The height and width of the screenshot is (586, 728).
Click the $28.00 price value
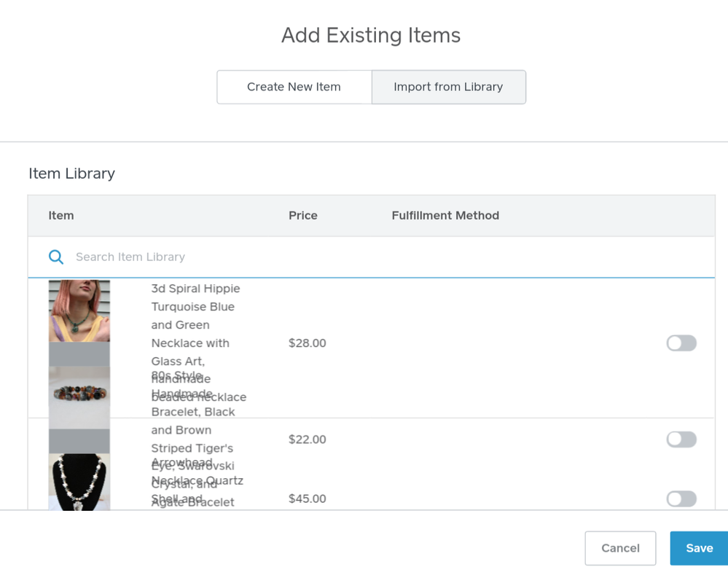[307, 343]
